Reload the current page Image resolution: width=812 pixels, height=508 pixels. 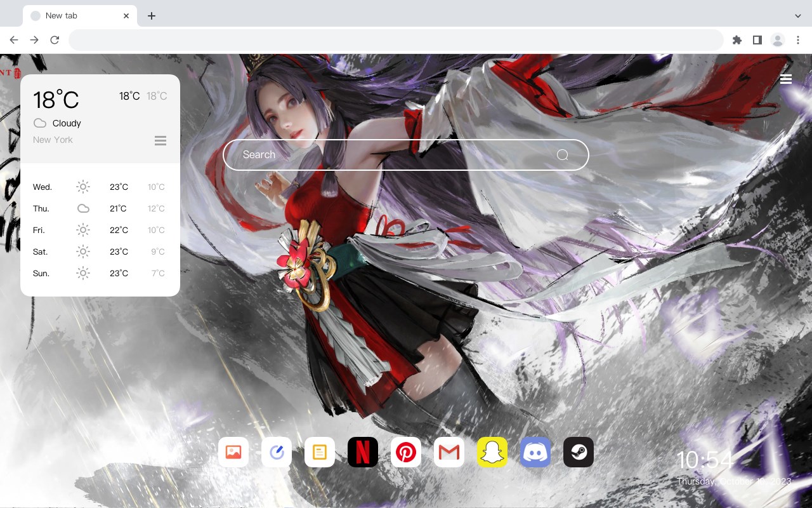coord(55,40)
